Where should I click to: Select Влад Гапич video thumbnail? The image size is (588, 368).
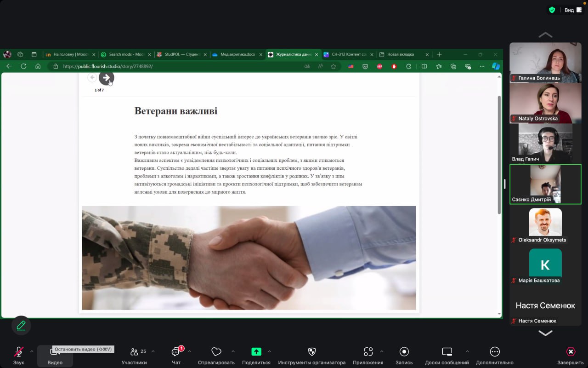545,143
